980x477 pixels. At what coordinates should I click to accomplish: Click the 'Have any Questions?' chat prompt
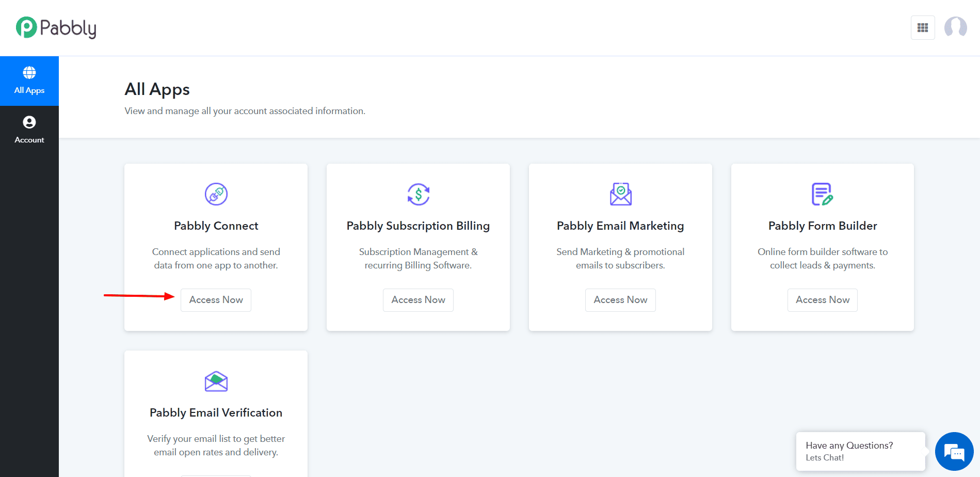[x=860, y=451]
